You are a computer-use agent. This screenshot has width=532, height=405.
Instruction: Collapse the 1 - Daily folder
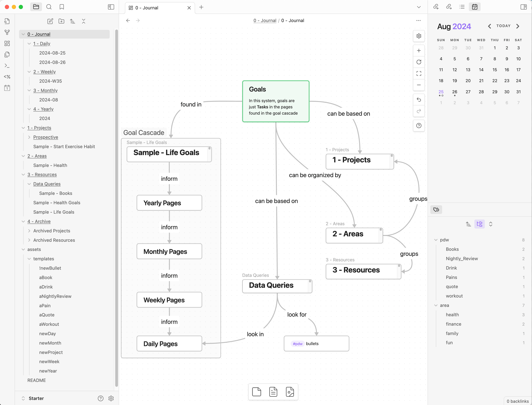[29, 44]
